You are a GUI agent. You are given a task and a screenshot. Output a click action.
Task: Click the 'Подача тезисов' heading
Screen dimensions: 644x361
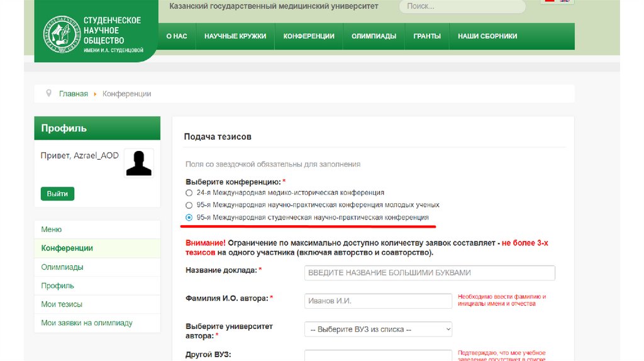point(218,136)
